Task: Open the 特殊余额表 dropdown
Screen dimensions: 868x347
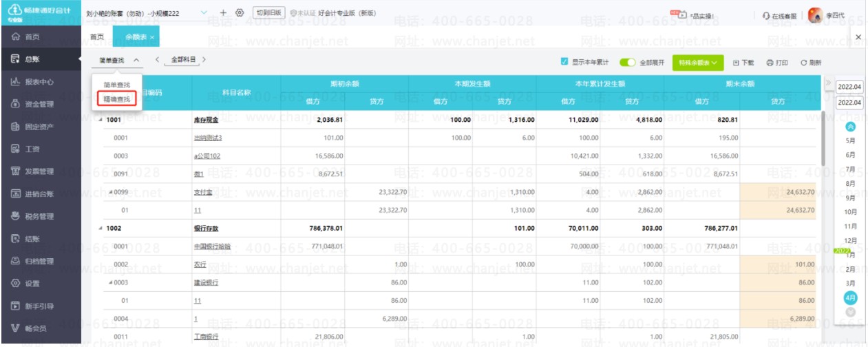Action: click(x=697, y=62)
